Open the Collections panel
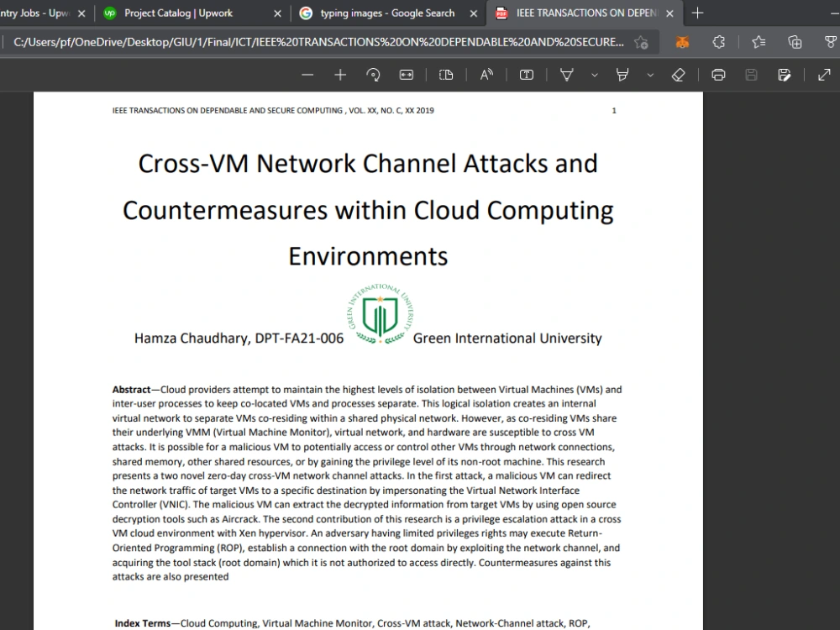The height and width of the screenshot is (630, 840). coord(795,42)
